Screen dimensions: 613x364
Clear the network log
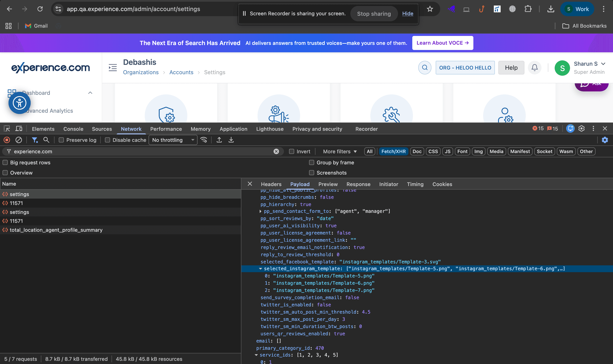click(x=19, y=140)
